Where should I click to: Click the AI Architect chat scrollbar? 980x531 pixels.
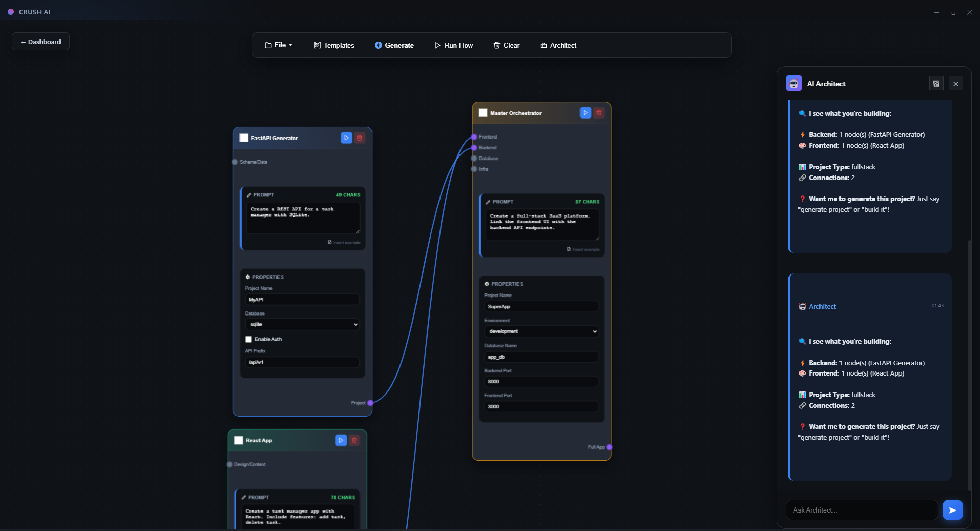tap(969, 364)
